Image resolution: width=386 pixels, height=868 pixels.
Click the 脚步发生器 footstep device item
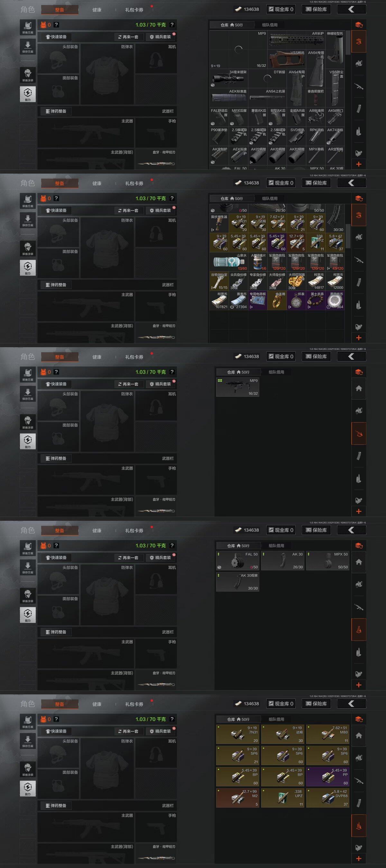(219, 223)
